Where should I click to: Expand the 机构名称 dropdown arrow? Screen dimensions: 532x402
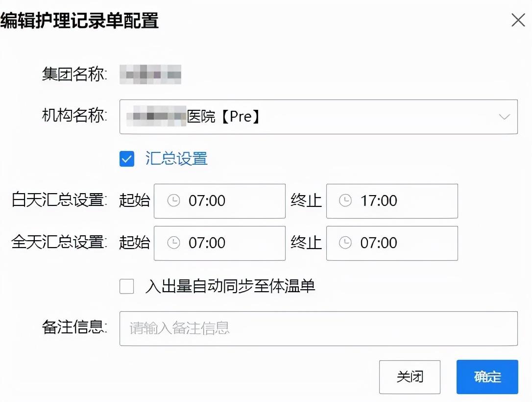pyautogui.click(x=504, y=117)
